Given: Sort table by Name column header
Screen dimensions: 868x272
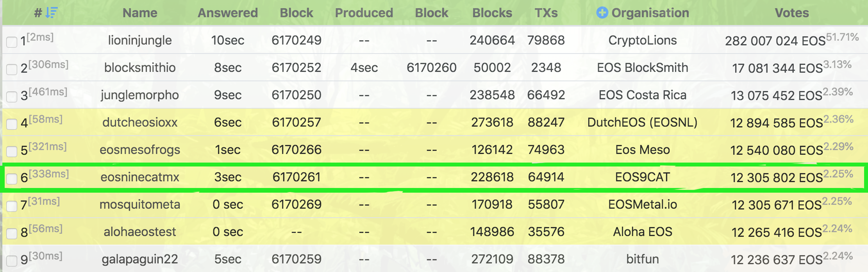Looking at the screenshot, I should [x=140, y=13].
